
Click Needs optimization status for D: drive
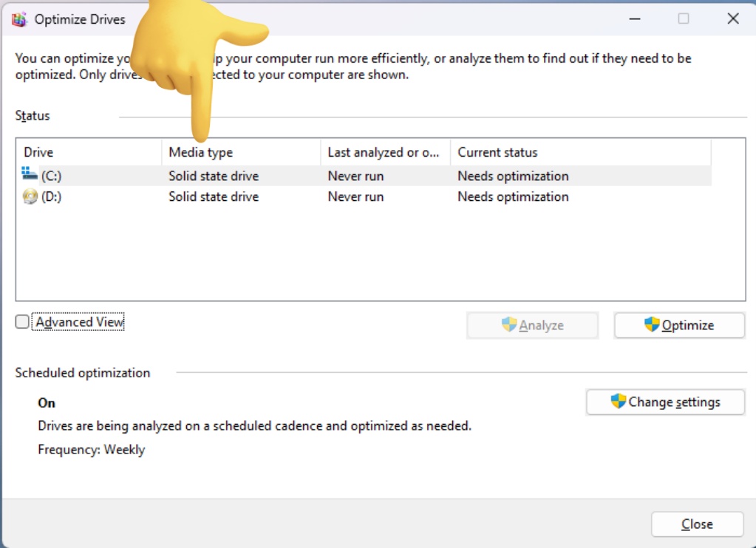pos(513,197)
